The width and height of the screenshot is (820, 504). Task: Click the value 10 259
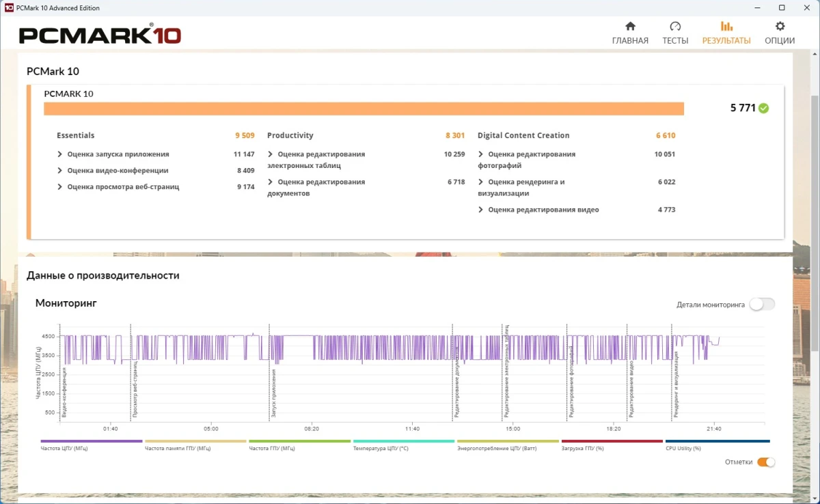454,154
